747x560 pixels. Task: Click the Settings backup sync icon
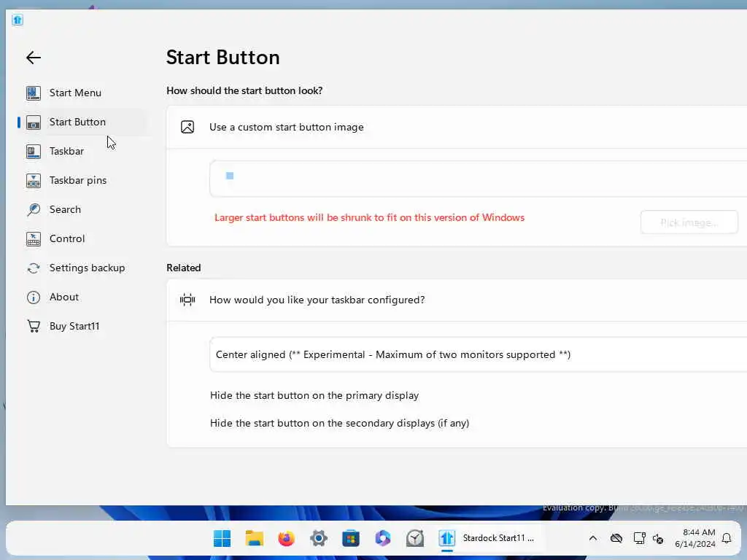click(x=34, y=268)
